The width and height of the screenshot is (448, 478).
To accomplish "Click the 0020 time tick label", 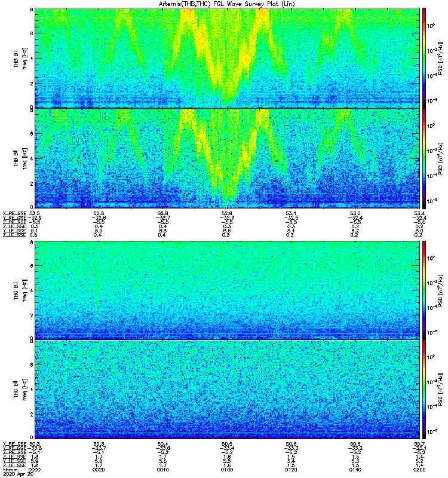I will 99,470.
